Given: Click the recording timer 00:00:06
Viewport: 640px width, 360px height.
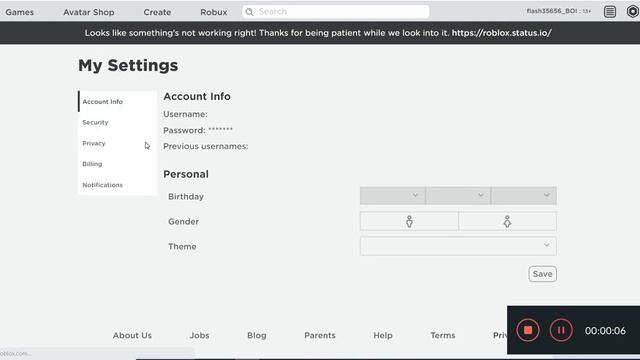Looking at the screenshot, I should coord(605,331).
